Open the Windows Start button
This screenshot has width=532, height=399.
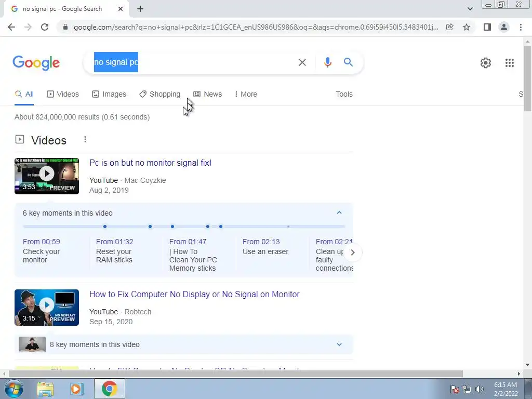tap(14, 389)
